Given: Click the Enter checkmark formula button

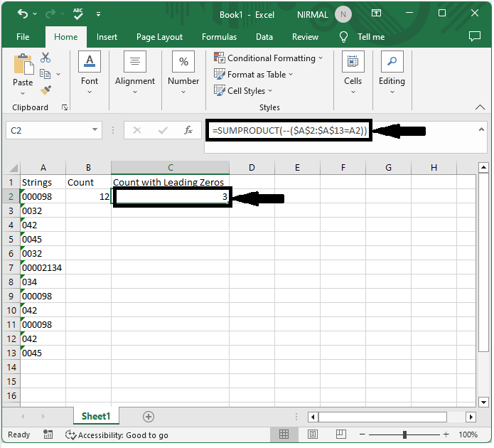Looking at the screenshot, I should point(163,130).
